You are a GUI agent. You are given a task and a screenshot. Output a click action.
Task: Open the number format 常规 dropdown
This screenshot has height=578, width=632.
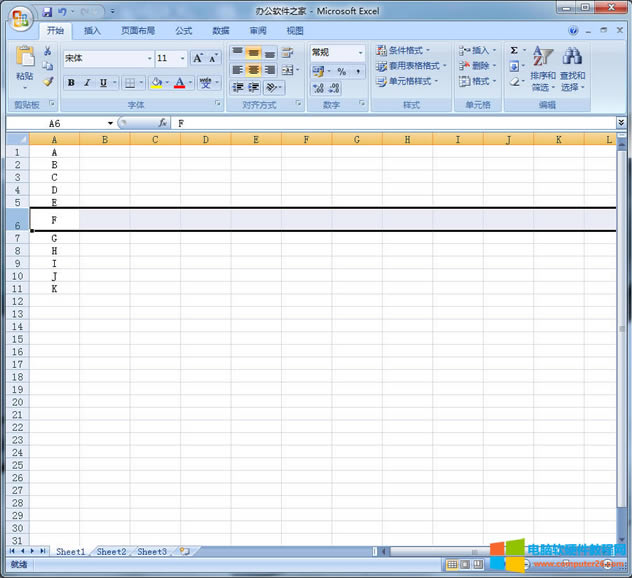360,52
